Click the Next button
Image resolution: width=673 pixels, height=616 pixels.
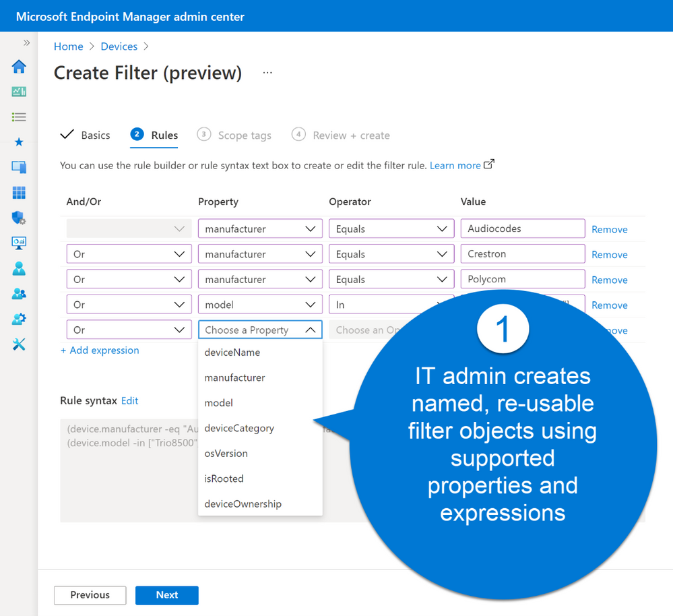click(x=167, y=595)
